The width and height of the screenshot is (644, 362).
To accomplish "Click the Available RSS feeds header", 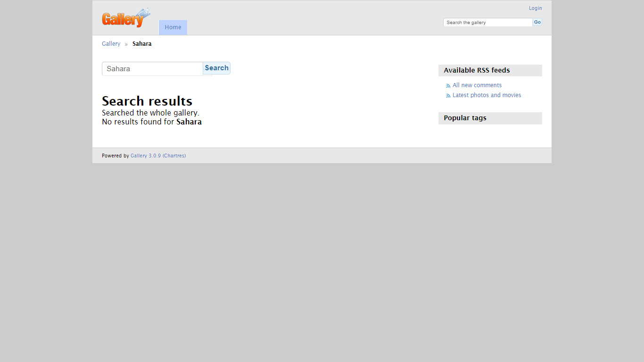I will click(477, 70).
